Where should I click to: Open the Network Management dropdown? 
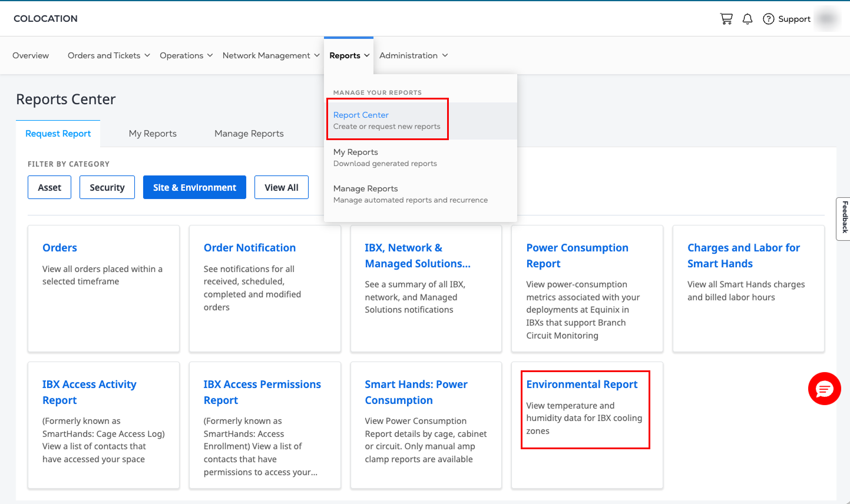click(270, 55)
